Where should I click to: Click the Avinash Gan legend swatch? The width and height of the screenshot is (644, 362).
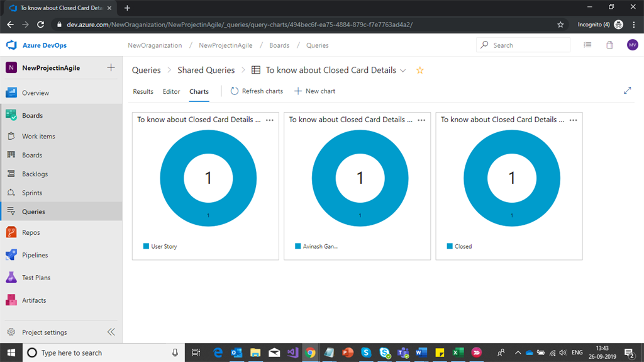tap(297, 246)
